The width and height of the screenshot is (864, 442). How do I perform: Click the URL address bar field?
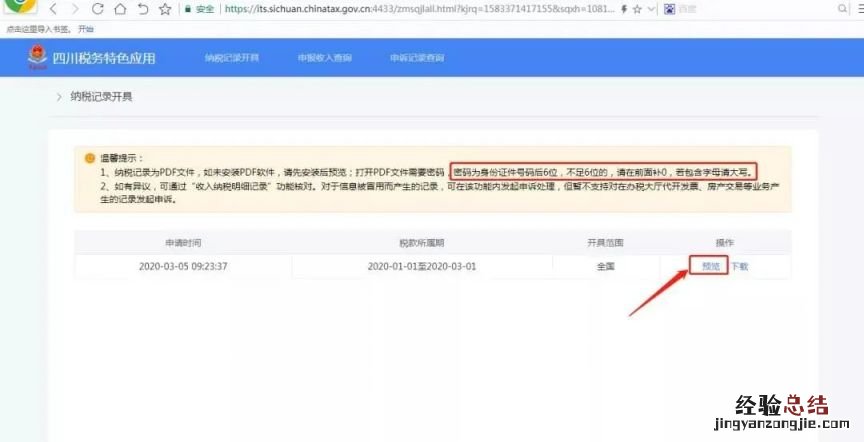pyautogui.click(x=420, y=9)
